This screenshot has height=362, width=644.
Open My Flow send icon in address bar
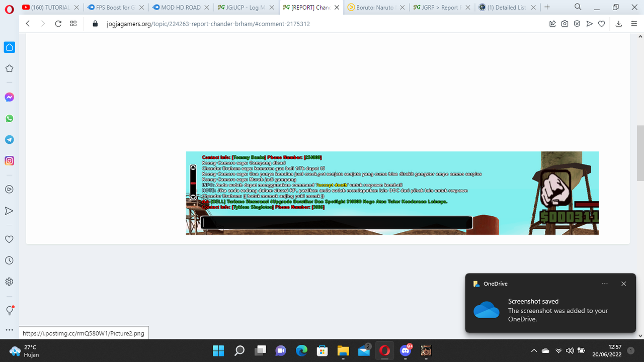coord(589,24)
